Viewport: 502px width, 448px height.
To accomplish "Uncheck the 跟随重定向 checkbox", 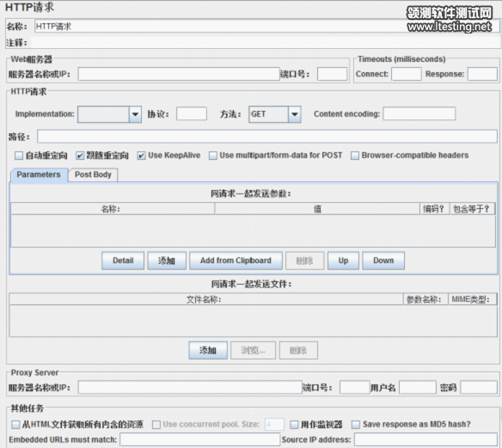I will point(80,156).
